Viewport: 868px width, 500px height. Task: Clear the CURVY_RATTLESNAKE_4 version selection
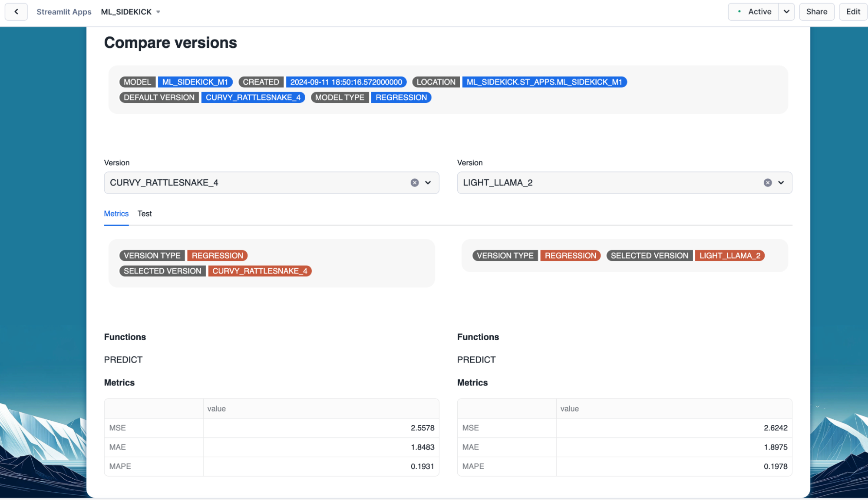point(415,183)
